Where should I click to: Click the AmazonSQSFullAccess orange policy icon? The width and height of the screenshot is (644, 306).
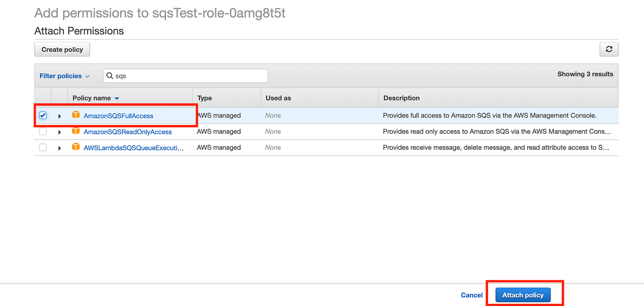click(76, 115)
